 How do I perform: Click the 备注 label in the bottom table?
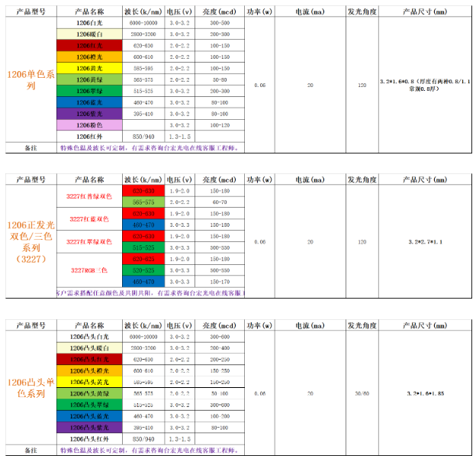coord(31,451)
